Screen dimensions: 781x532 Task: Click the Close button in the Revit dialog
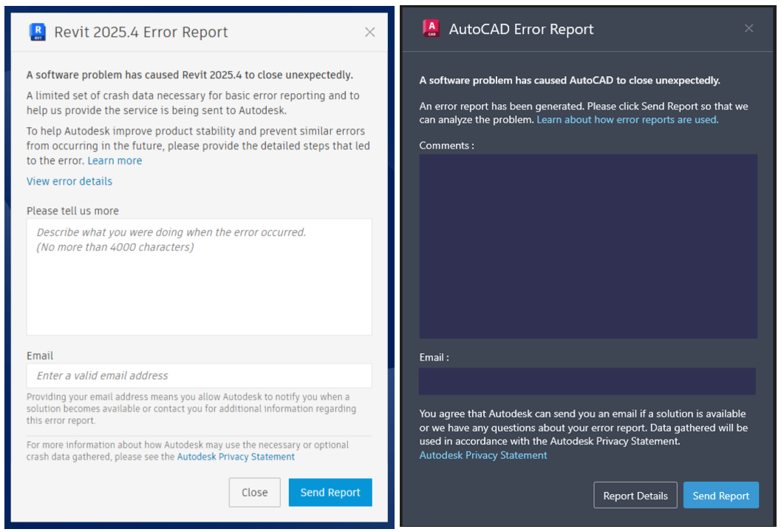click(254, 493)
